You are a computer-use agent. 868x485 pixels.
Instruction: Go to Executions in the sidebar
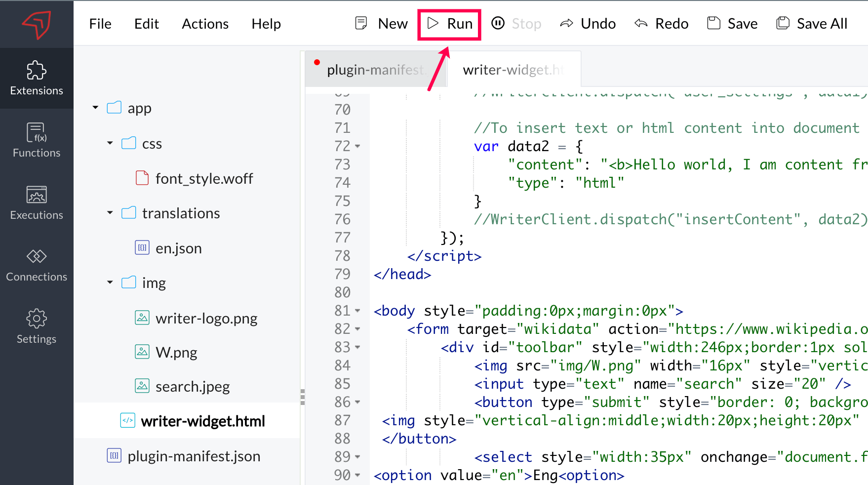pos(37,202)
